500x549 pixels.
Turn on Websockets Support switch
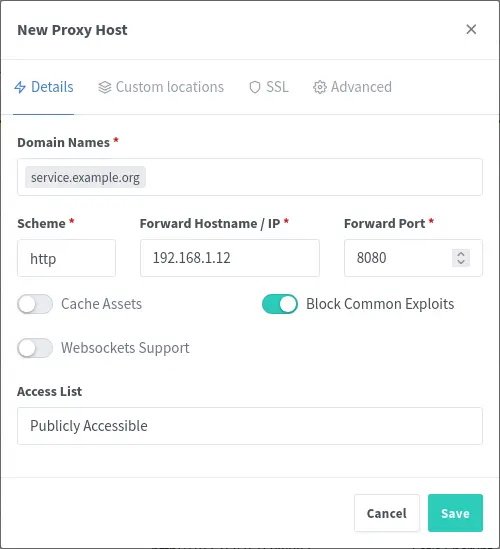click(x=35, y=348)
